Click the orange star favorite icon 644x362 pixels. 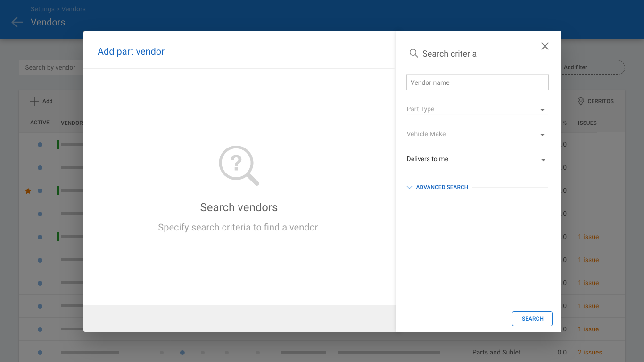[x=28, y=191]
